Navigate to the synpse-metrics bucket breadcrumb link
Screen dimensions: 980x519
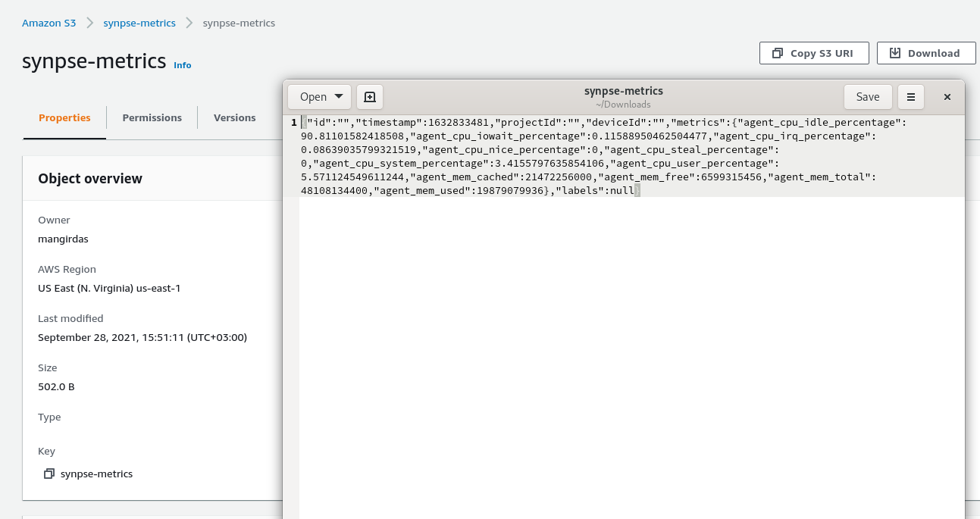pyautogui.click(x=139, y=23)
